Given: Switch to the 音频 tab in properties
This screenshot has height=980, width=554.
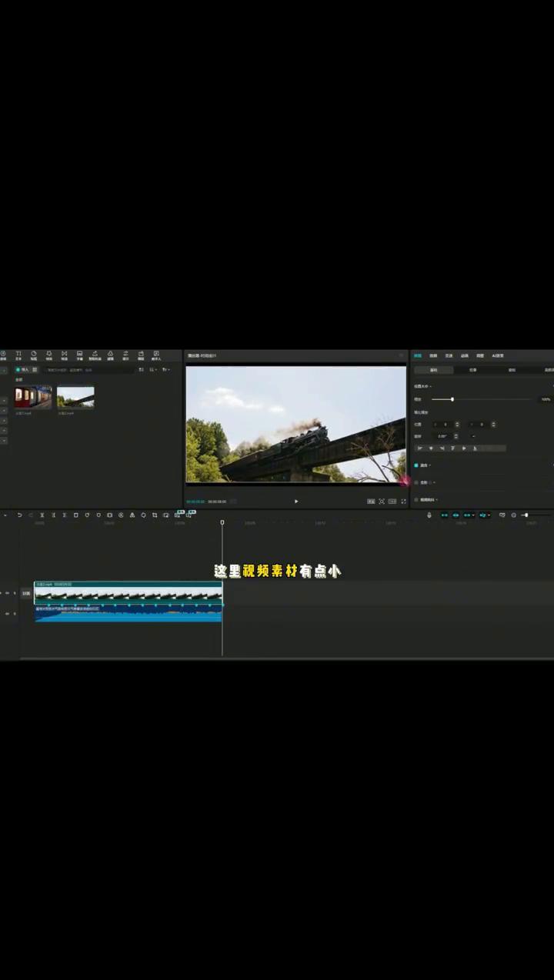Looking at the screenshot, I should coord(433,355).
